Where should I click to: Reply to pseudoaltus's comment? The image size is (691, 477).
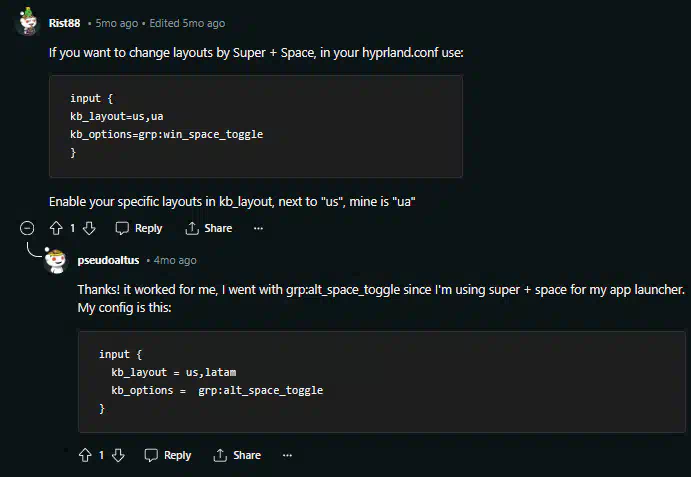(x=168, y=455)
